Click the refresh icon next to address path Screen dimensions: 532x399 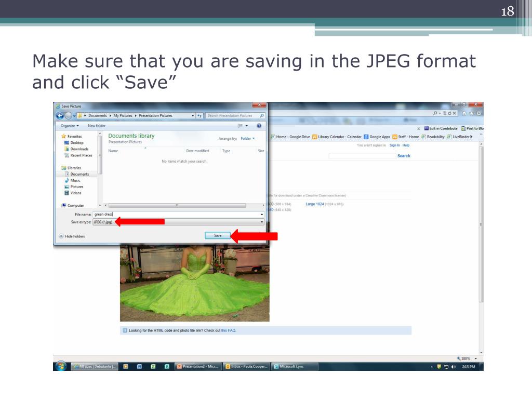(x=199, y=116)
